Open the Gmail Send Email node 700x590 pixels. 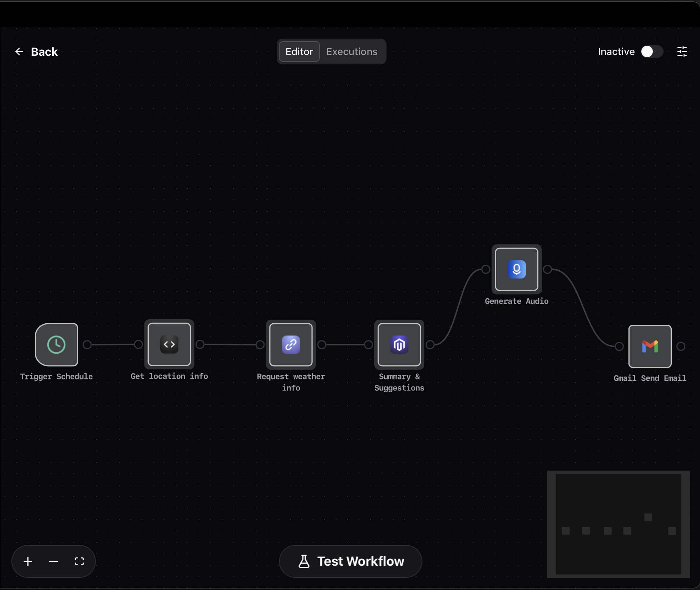tap(650, 346)
